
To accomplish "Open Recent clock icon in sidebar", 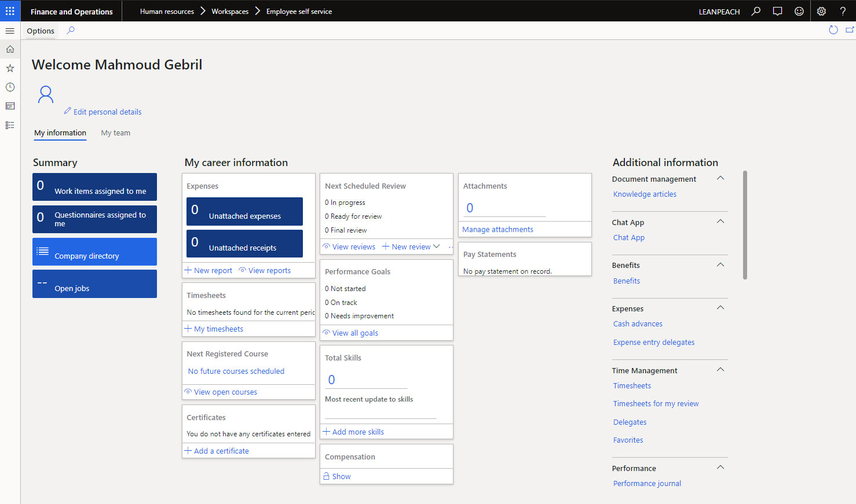I will 10,87.
